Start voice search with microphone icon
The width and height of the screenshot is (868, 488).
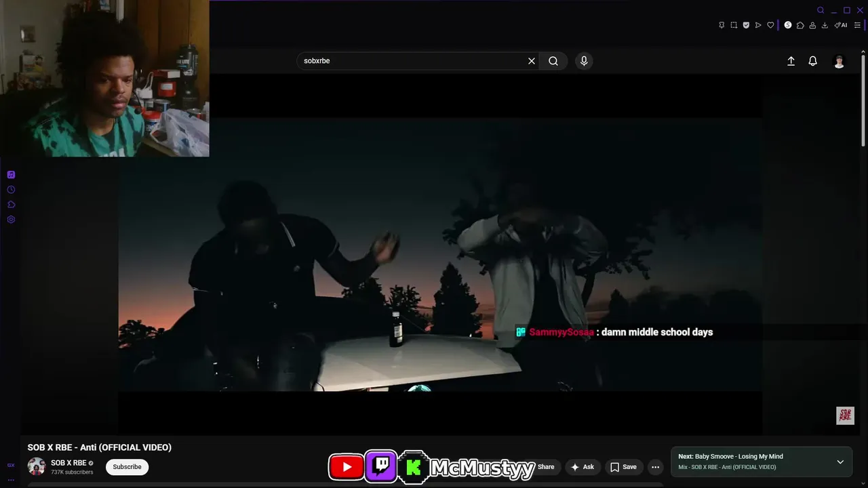click(584, 61)
